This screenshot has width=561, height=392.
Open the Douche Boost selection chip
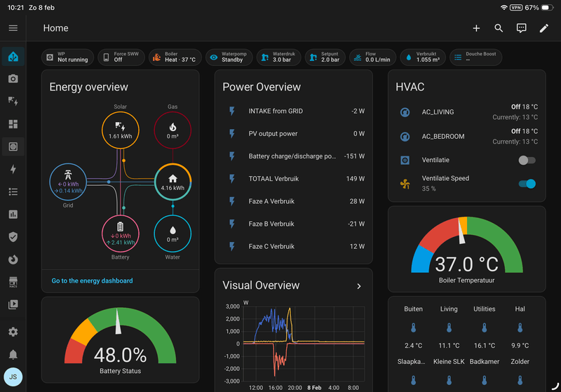475,58
